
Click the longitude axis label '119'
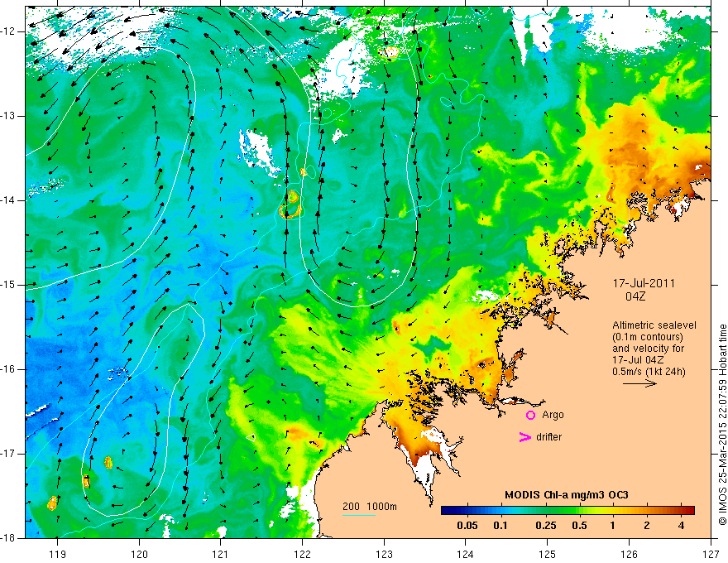click(x=58, y=554)
